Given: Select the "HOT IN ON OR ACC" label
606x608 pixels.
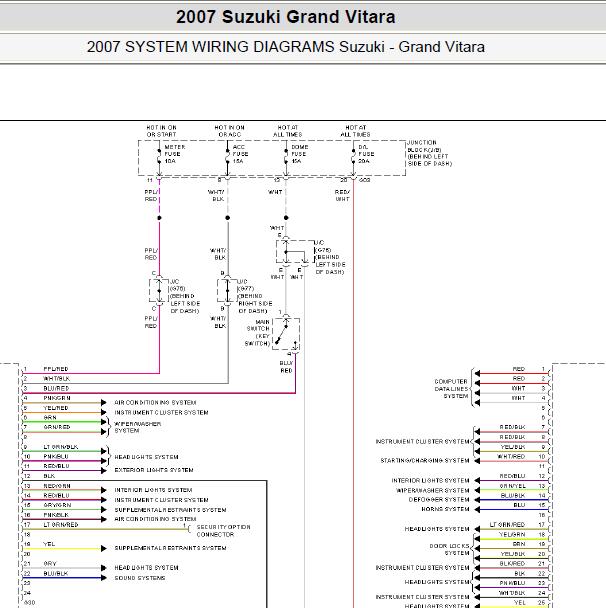Looking at the screenshot, I should pyautogui.click(x=230, y=131).
